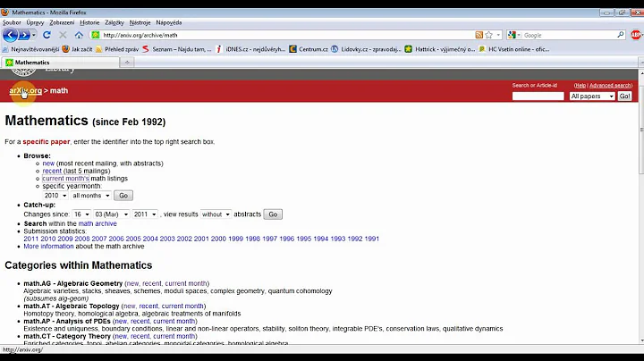
Task: Open the Hattrick bookmark
Action: tap(440, 49)
